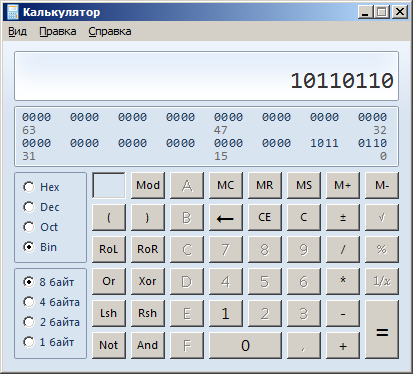The width and height of the screenshot is (413, 374).
Task: Click the RoL rotate left button
Action: tap(109, 250)
